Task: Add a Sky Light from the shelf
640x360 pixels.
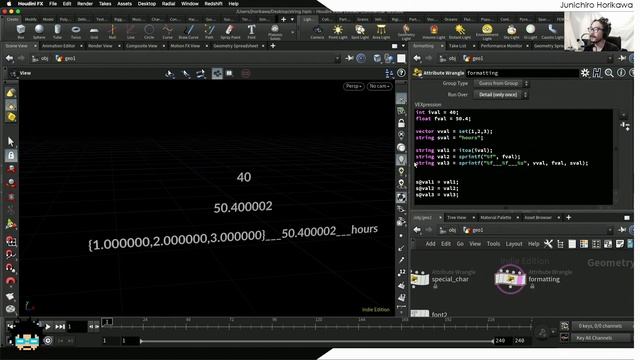Action: [511, 31]
